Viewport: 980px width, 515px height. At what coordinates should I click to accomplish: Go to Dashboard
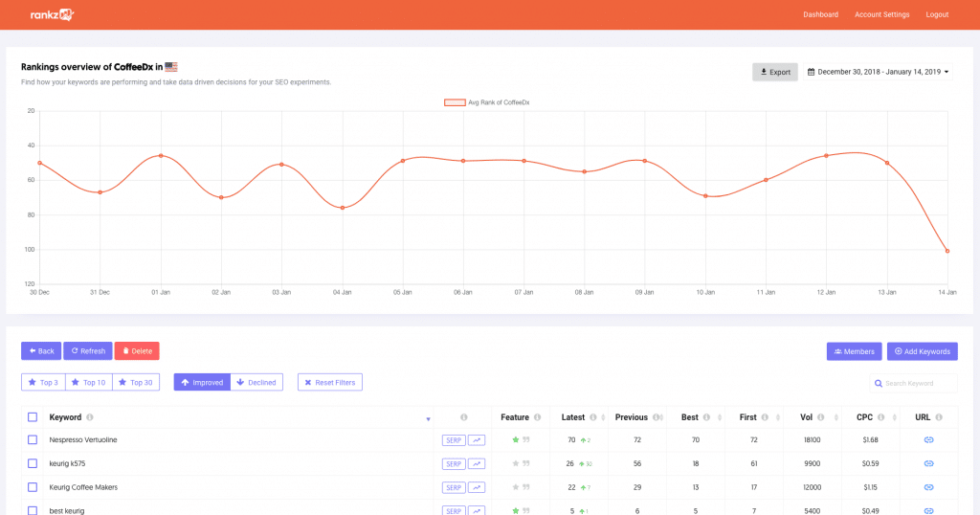click(x=820, y=14)
